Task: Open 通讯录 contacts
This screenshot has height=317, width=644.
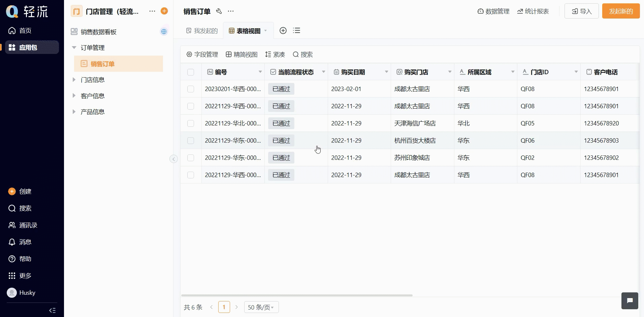Action: tap(23, 225)
